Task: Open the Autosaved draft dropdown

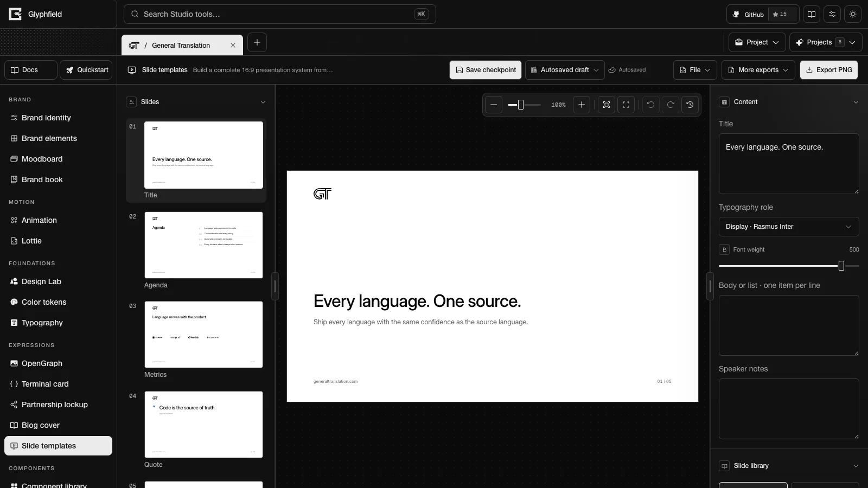Action: [565, 70]
